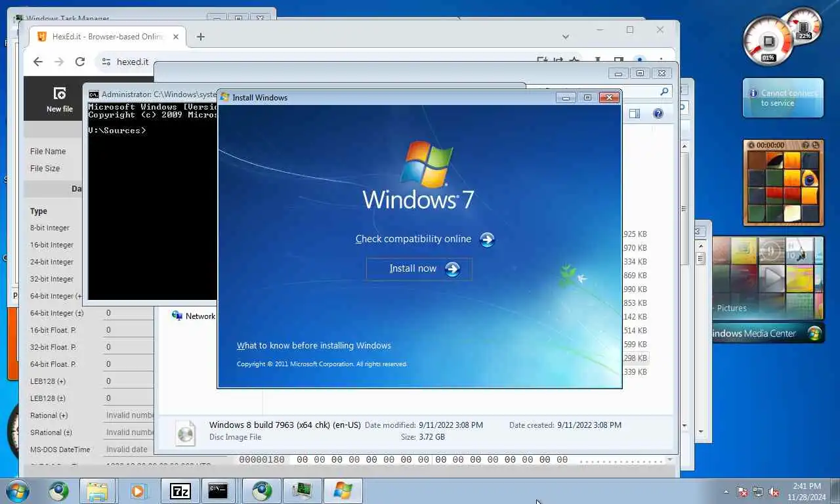Image resolution: width=840 pixels, height=504 pixels.
Task: Click the Action Center flag tray icon
Action: [x=742, y=492]
